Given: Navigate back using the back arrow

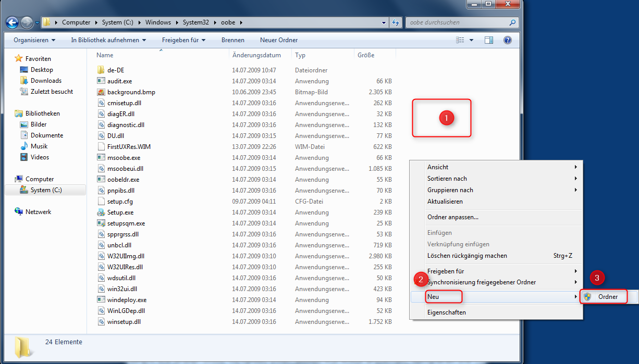Looking at the screenshot, I should 11,22.
